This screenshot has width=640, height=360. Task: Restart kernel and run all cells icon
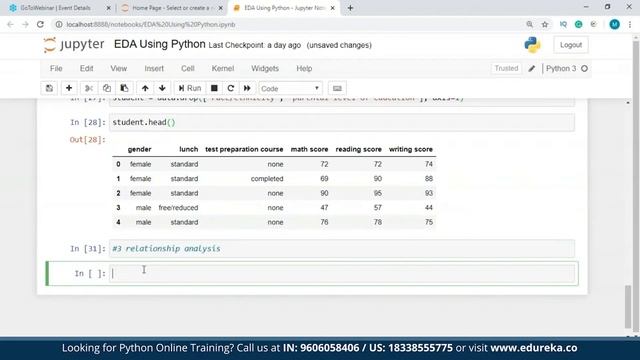247,88
